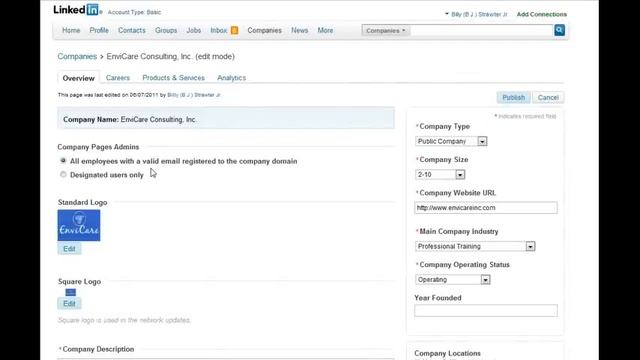
Task: Open the Company Operating Status dropdown
Action: pos(453,280)
